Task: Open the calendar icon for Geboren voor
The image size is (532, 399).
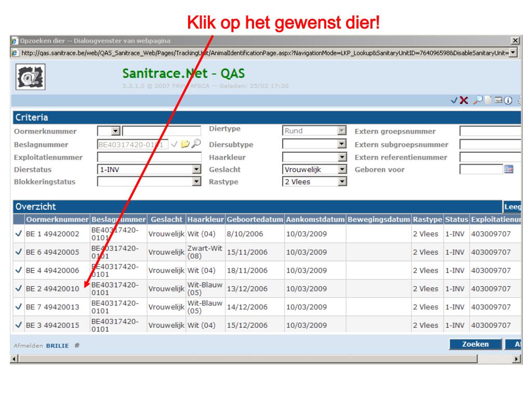Action: (509, 169)
